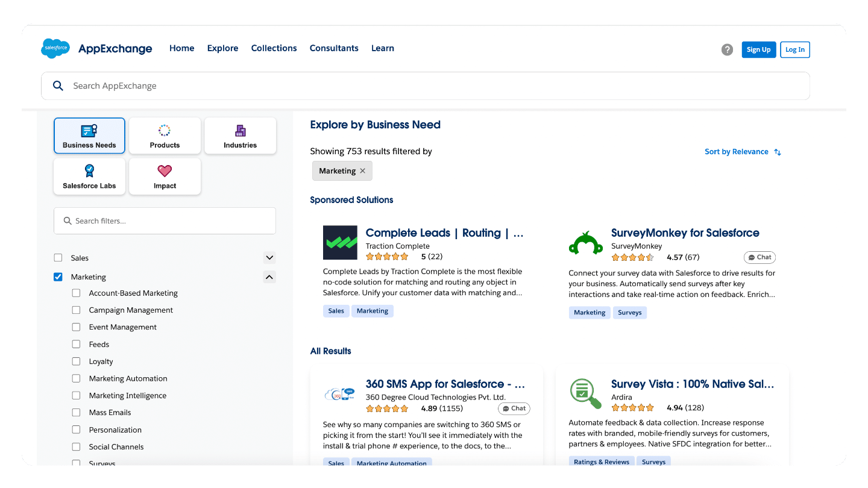This screenshot has height=488, width=868.
Task: Focus the Search AppExchange field
Action: coord(426,86)
